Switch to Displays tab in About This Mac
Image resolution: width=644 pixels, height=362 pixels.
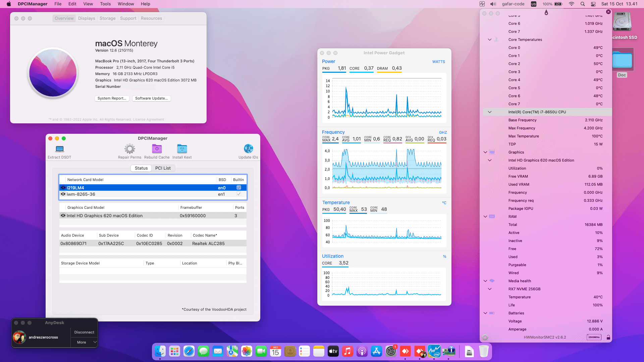point(87,18)
